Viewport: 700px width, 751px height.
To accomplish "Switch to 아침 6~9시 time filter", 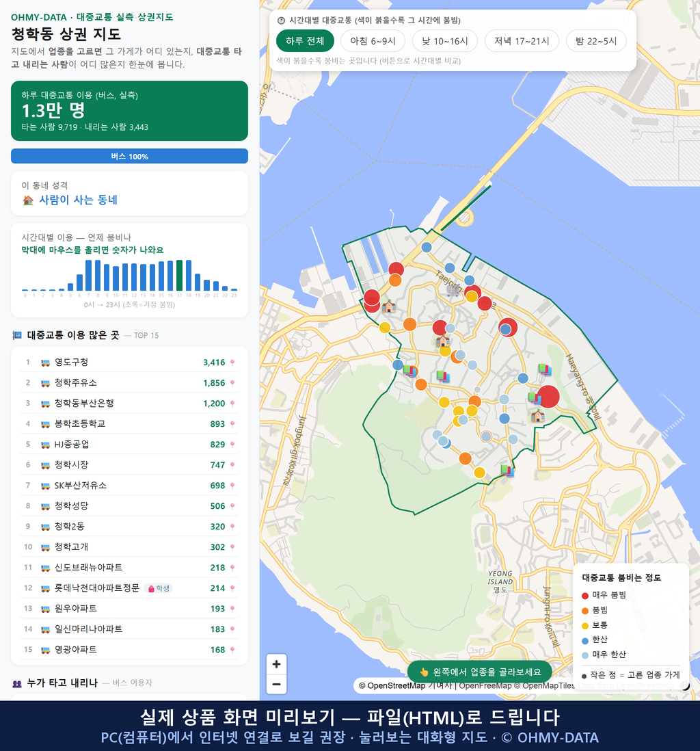I will coord(373,41).
